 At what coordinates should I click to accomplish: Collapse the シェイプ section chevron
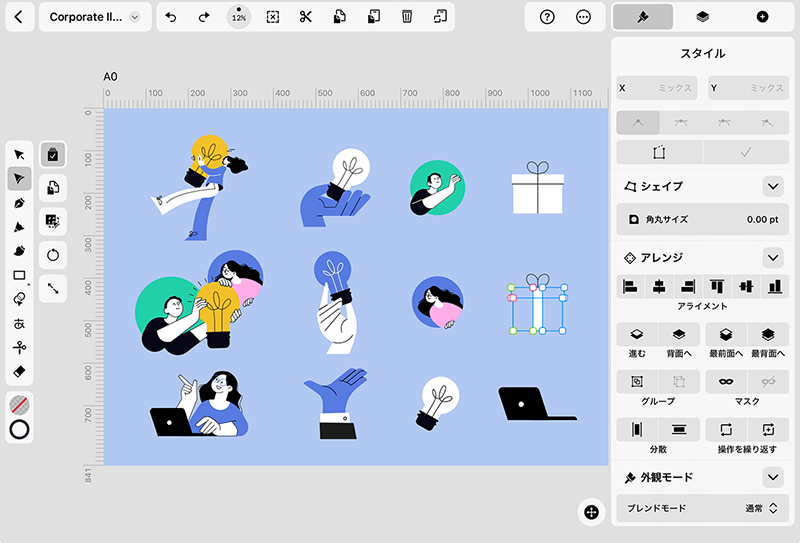(773, 187)
